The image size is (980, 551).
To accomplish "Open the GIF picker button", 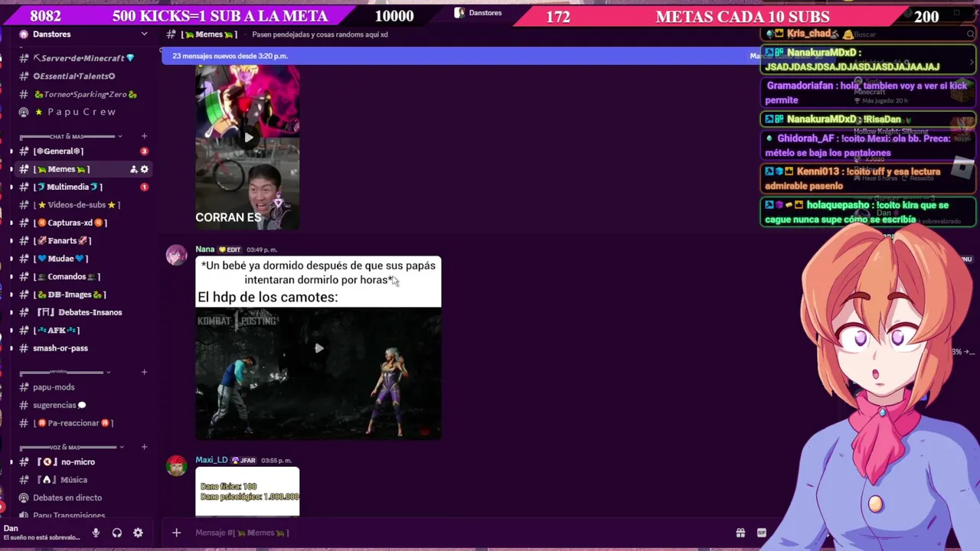I will coord(762,533).
